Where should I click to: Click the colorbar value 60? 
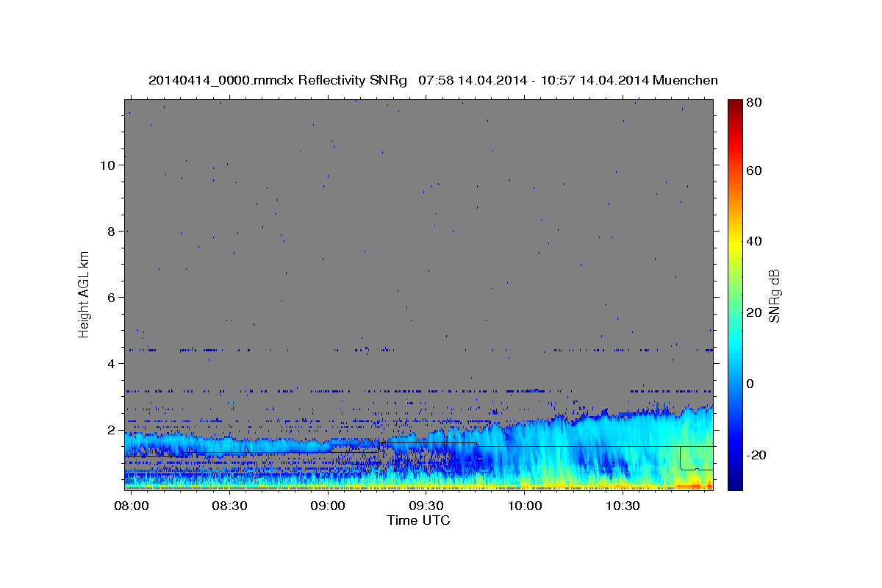pyautogui.click(x=753, y=171)
